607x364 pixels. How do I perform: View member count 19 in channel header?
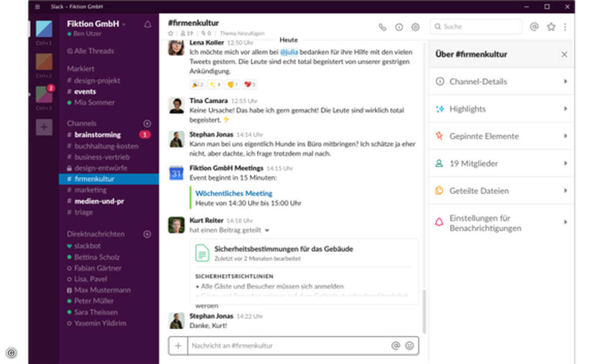(187, 33)
